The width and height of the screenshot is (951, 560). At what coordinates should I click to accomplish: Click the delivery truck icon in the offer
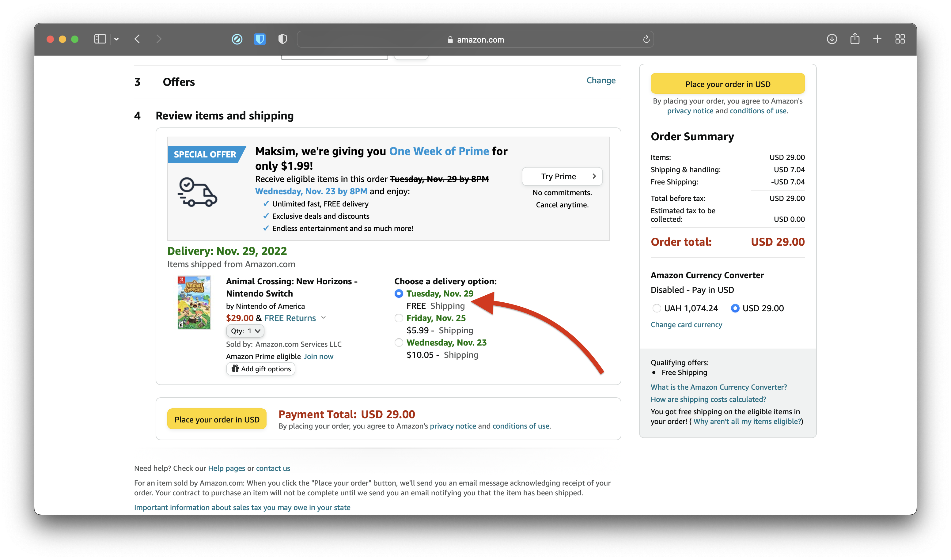[x=197, y=192]
